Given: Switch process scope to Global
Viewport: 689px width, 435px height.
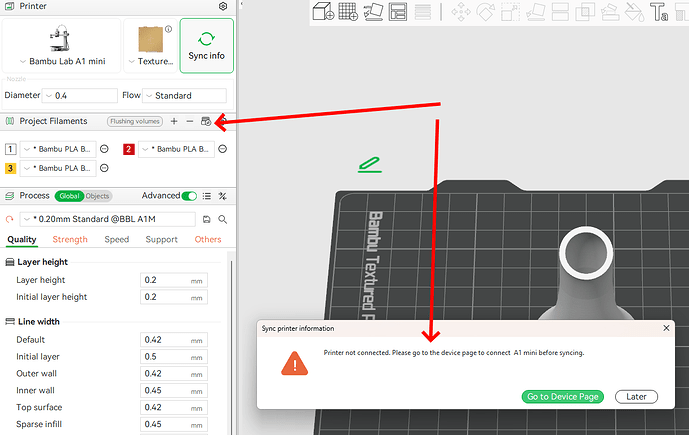Looking at the screenshot, I should (x=69, y=196).
